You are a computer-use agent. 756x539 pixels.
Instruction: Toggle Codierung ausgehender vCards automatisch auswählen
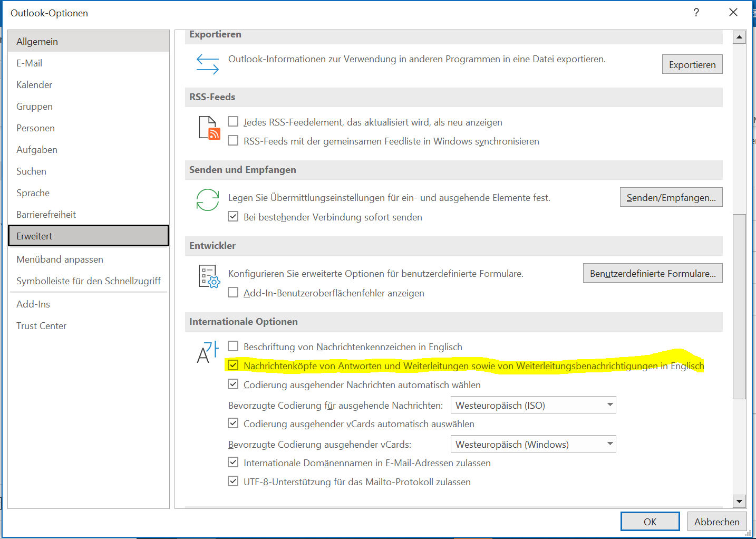(x=233, y=423)
